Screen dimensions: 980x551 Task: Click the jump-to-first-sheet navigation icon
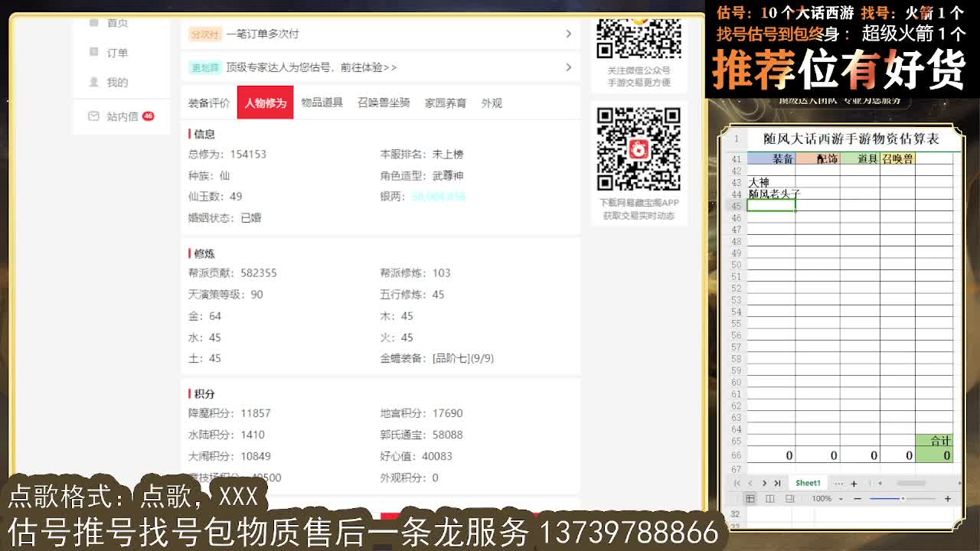point(737,483)
